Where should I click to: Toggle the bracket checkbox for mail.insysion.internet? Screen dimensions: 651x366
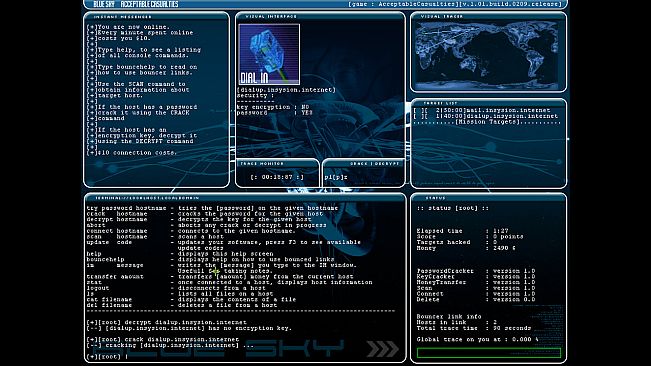pyautogui.click(x=418, y=110)
